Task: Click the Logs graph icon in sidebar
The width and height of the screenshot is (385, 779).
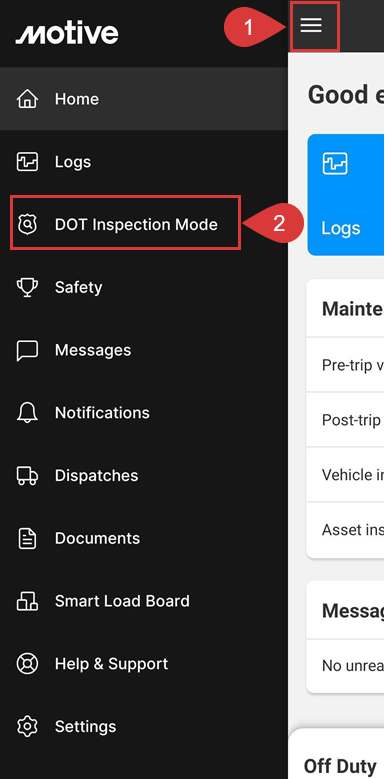Action: (x=27, y=162)
